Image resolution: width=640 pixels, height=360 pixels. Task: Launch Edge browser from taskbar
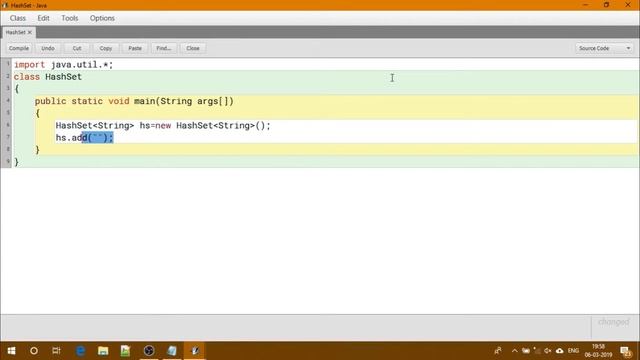tap(80, 351)
